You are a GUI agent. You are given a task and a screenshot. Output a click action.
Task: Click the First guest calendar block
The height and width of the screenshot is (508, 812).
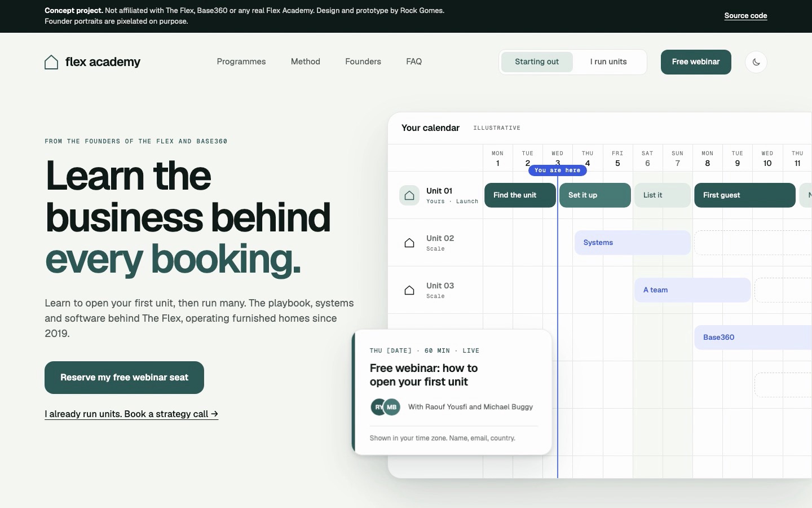[745, 195]
